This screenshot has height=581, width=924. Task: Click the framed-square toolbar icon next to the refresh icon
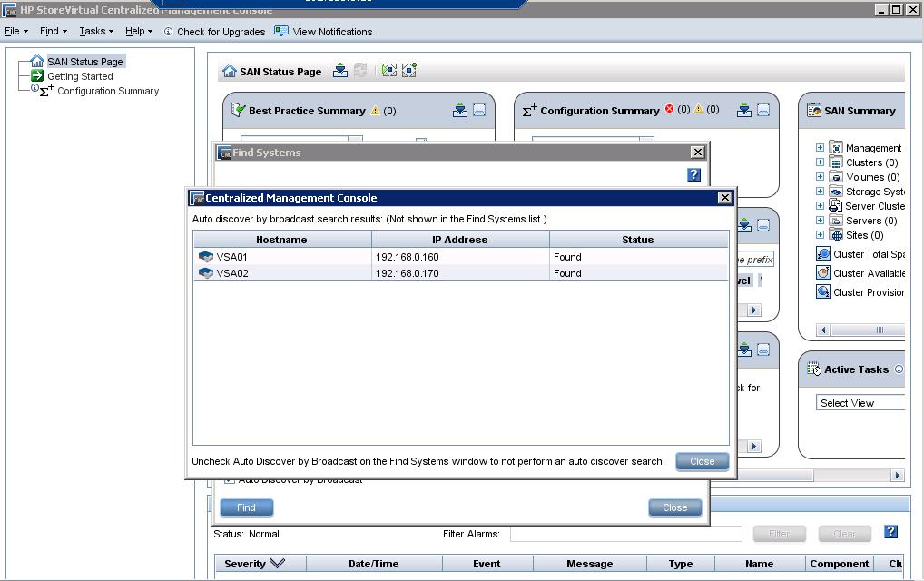388,71
